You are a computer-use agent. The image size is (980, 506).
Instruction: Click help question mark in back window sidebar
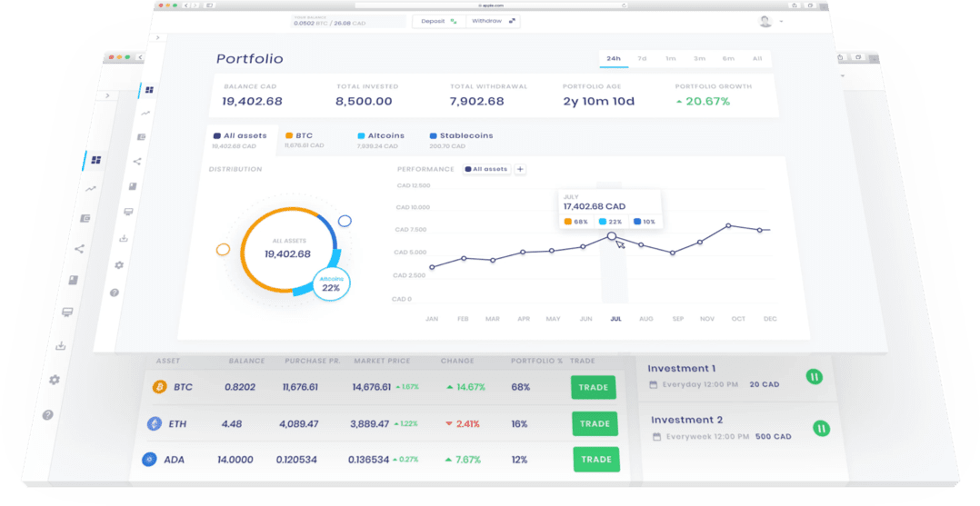tap(47, 415)
